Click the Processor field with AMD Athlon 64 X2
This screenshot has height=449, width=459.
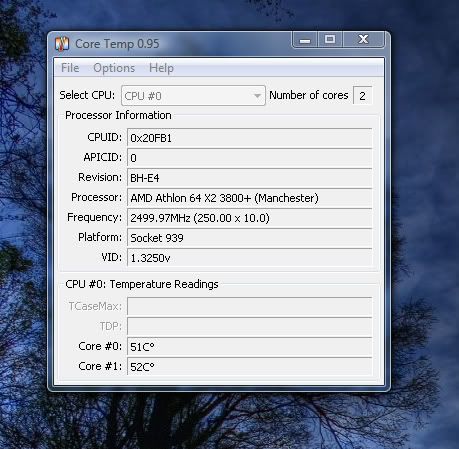click(x=249, y=198)
